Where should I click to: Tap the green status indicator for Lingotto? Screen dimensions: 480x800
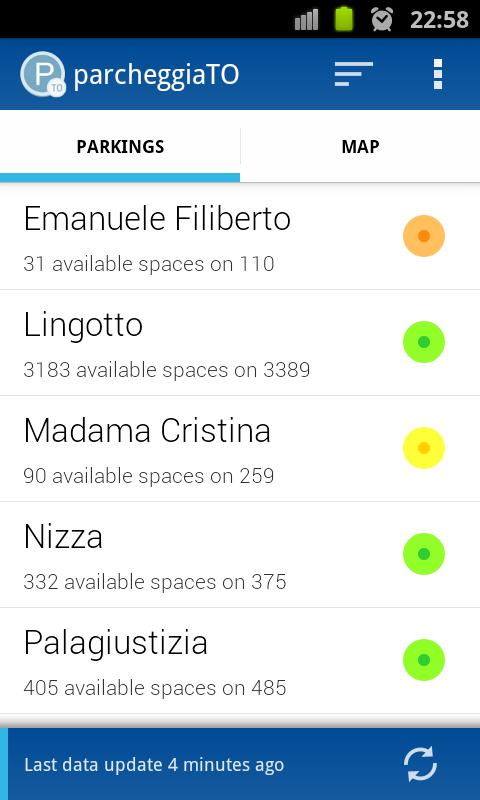click(424, 342)
